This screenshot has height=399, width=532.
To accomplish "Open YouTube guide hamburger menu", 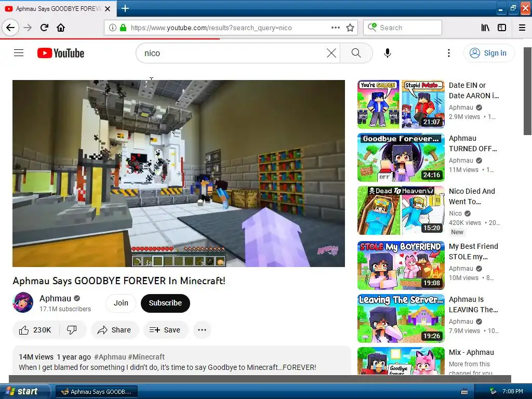I will tap(19, 53).
